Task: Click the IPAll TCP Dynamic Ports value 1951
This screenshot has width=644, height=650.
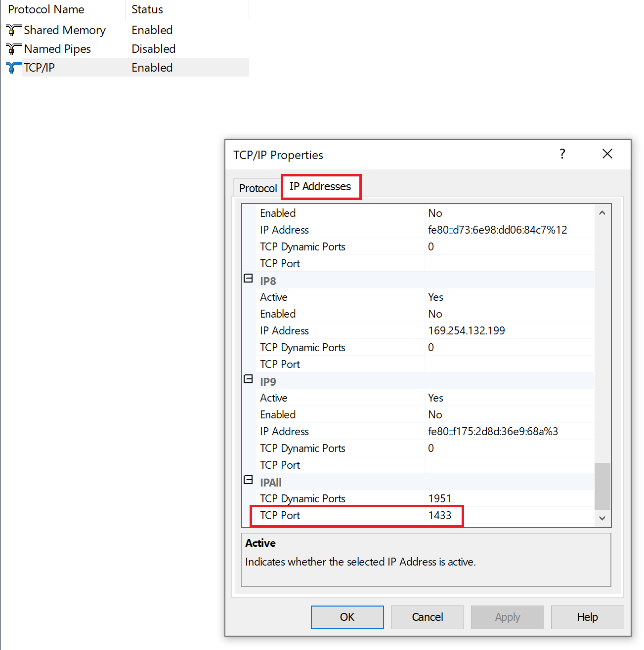Action: (440, 498)
